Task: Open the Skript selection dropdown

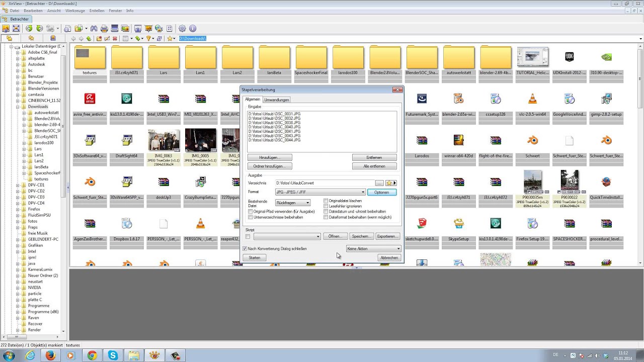Action: (287, 236)
